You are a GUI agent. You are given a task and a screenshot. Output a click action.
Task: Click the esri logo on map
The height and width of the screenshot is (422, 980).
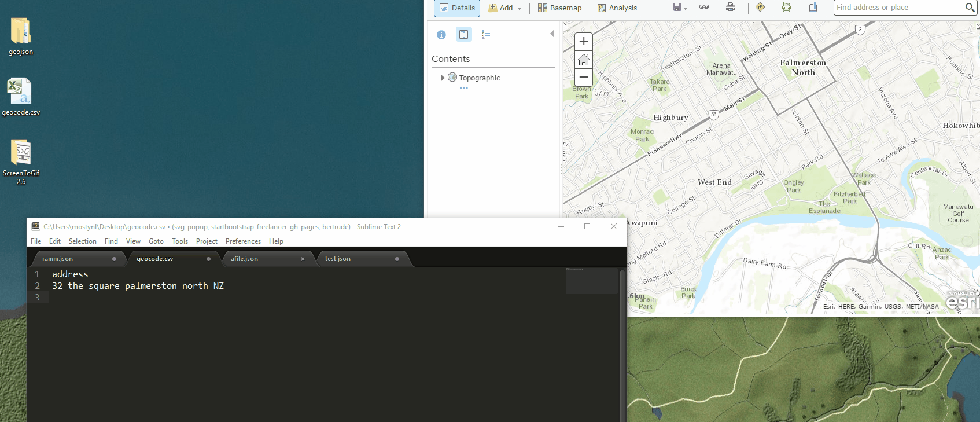[962, 300]
